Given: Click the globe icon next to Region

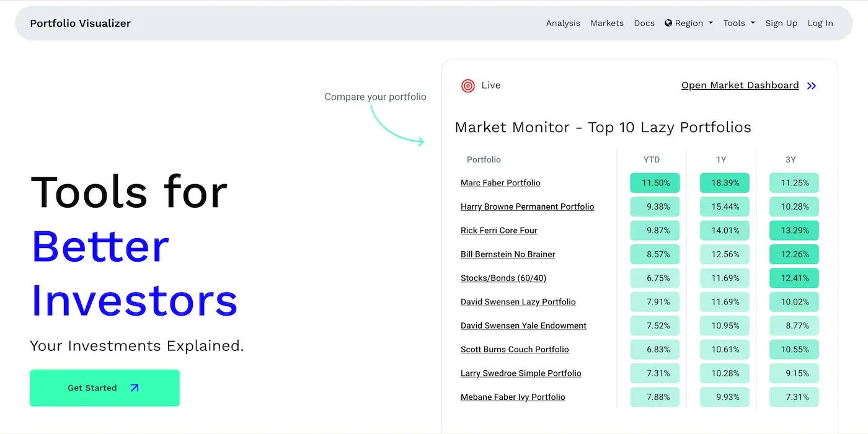Looking at the screenshot, I should pos(668,23).
